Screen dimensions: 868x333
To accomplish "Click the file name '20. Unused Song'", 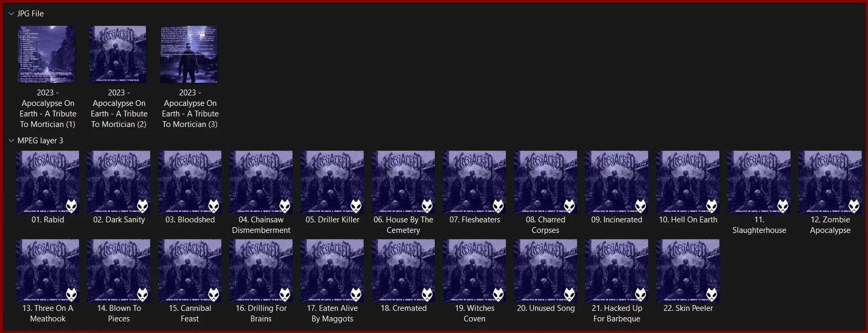I will (x=545, y=308).
